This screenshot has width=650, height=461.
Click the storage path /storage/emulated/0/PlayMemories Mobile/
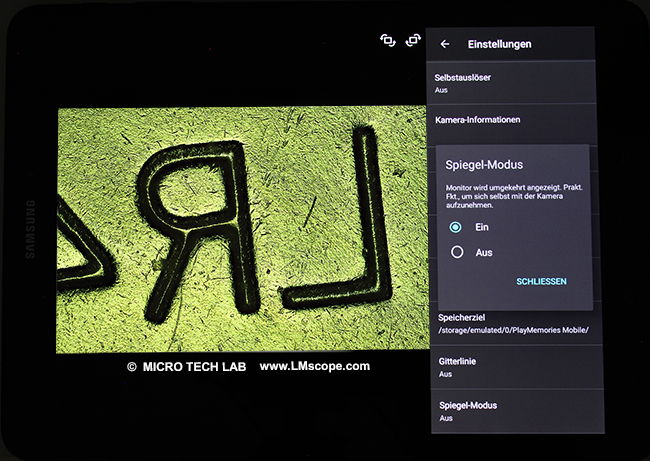(514, 330)
